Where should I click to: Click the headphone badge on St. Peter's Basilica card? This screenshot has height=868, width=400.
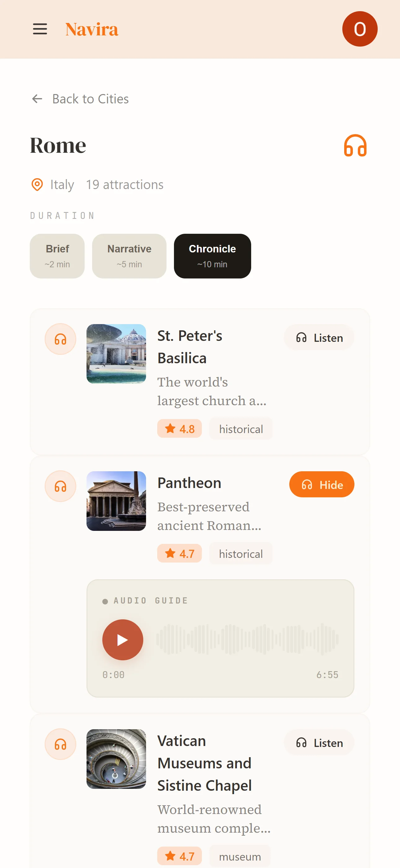[x=60, y=339]
